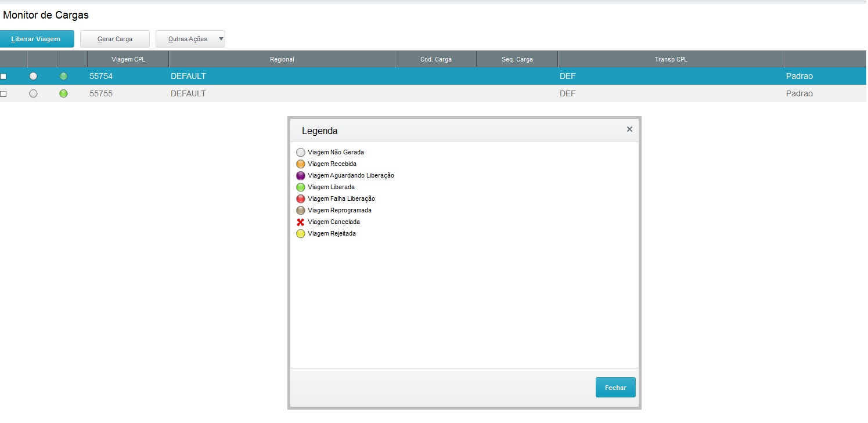Click green status circle in row 55755

tap(63, 93)
